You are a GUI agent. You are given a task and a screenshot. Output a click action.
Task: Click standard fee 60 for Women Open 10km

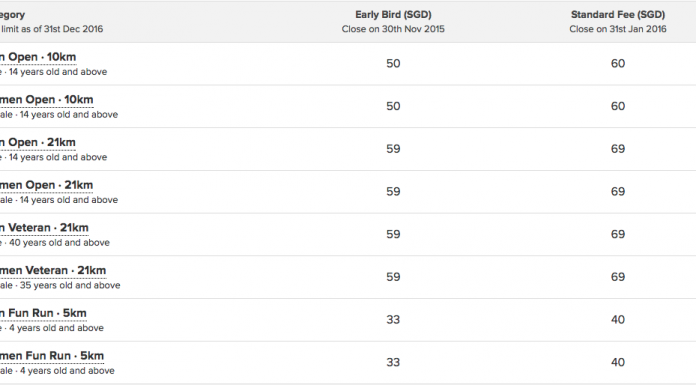coord(618,106)
